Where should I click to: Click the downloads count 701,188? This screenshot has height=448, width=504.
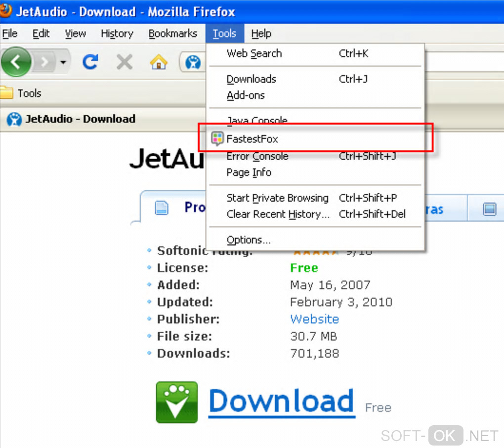tap(314, 354)
